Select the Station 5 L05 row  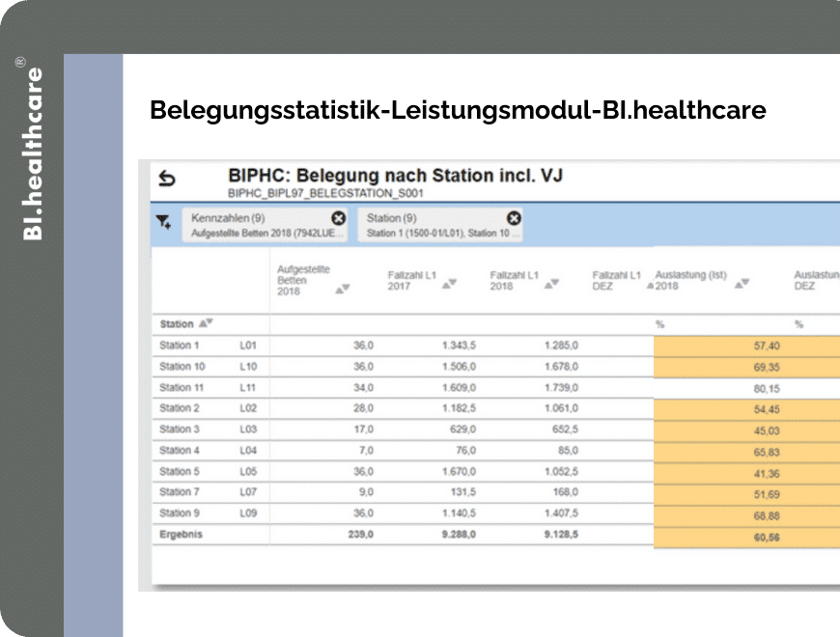403,472
